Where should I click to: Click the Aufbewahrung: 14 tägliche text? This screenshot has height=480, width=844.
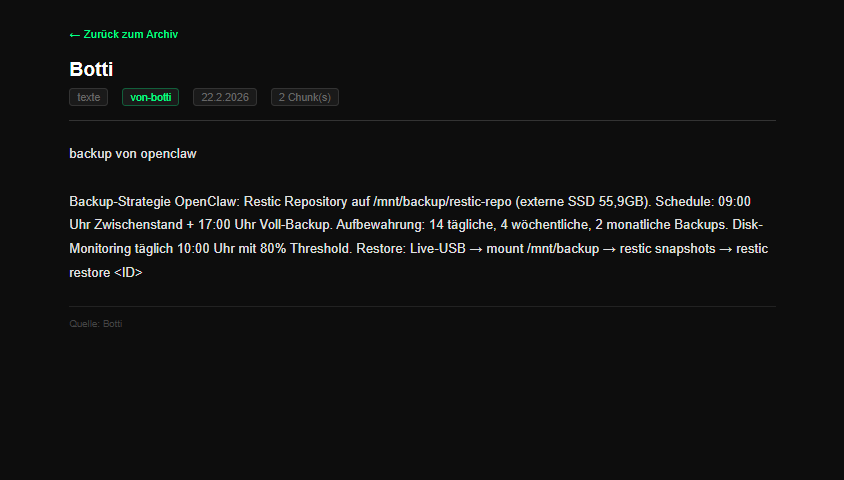click(416, 224)
